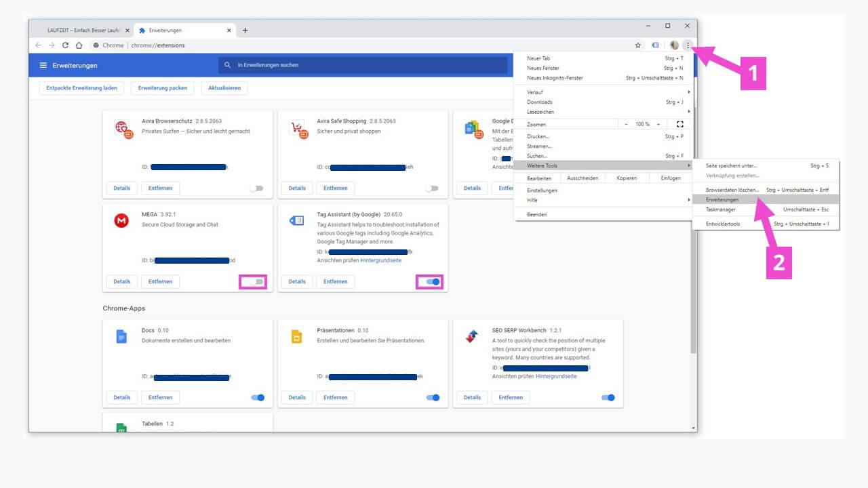
Task: Click Entpackte Erweiterung laden button
Action: coord(82,88)
